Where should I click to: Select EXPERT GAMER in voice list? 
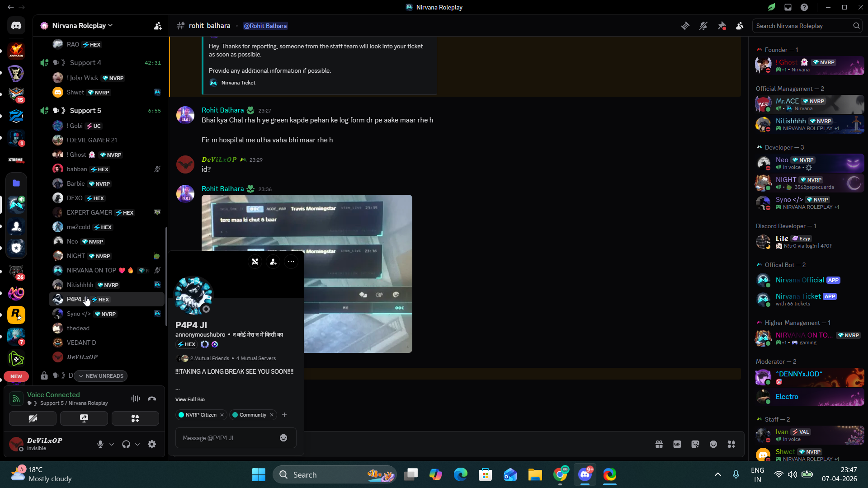click(x=106, y=213)
